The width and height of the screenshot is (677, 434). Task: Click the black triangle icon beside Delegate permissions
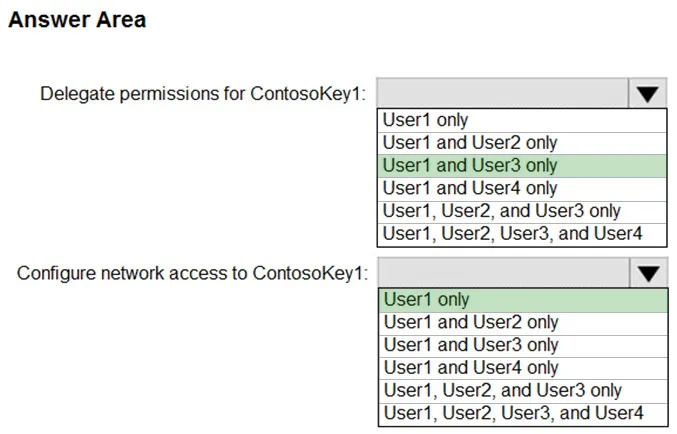tap(647, 94)
